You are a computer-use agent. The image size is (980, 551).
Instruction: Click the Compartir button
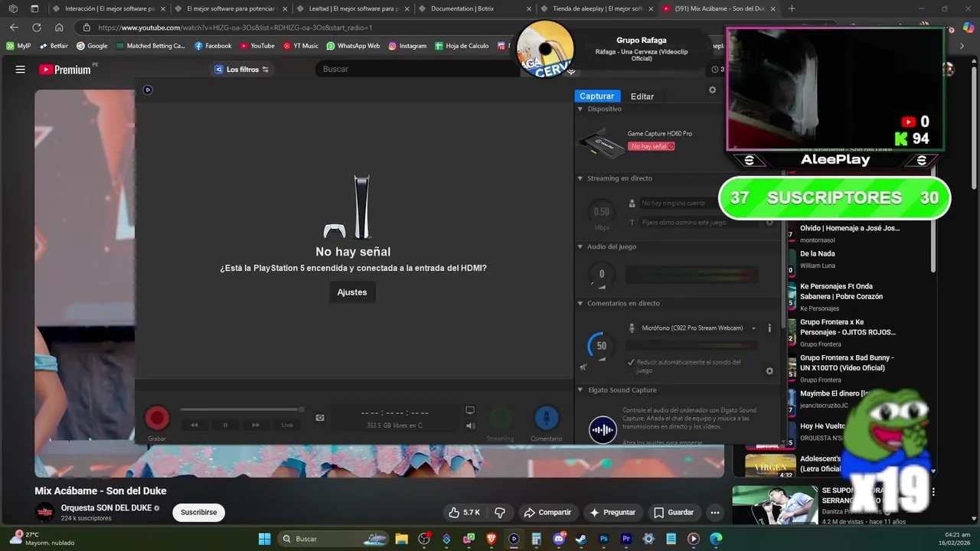(x=547, y=513)
